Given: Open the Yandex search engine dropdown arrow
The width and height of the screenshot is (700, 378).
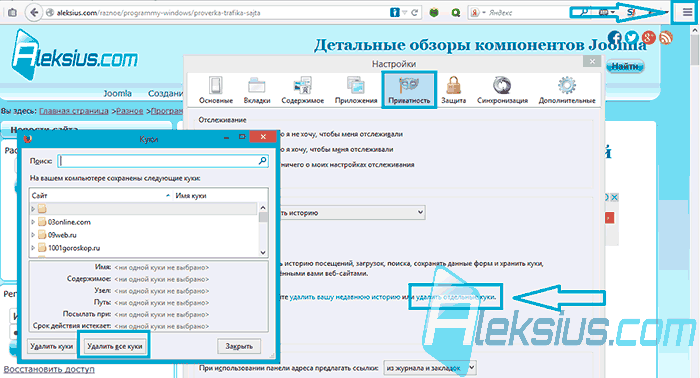Looking at the screenshot, I should click(x=484, y=12).
